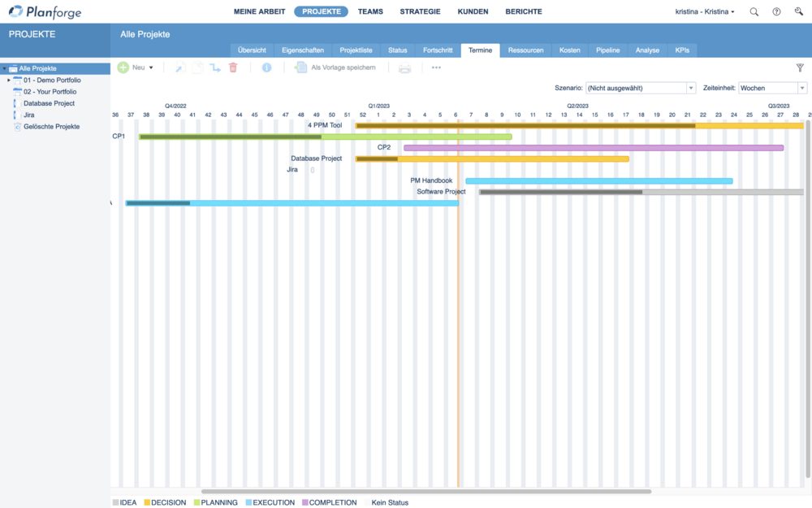Open the BERICHTE main menu
Image resolution: width=812 pixels, height=508 pixels.
pos(523,11)
